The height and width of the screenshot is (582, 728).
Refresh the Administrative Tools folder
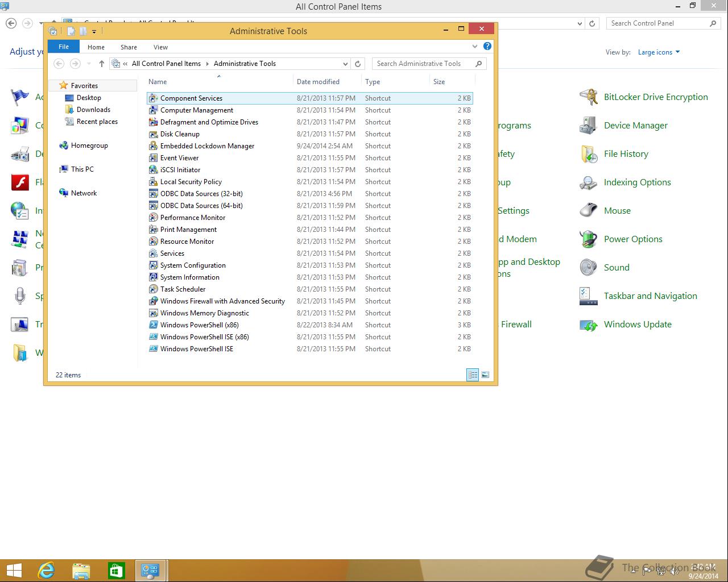point(358,64)
